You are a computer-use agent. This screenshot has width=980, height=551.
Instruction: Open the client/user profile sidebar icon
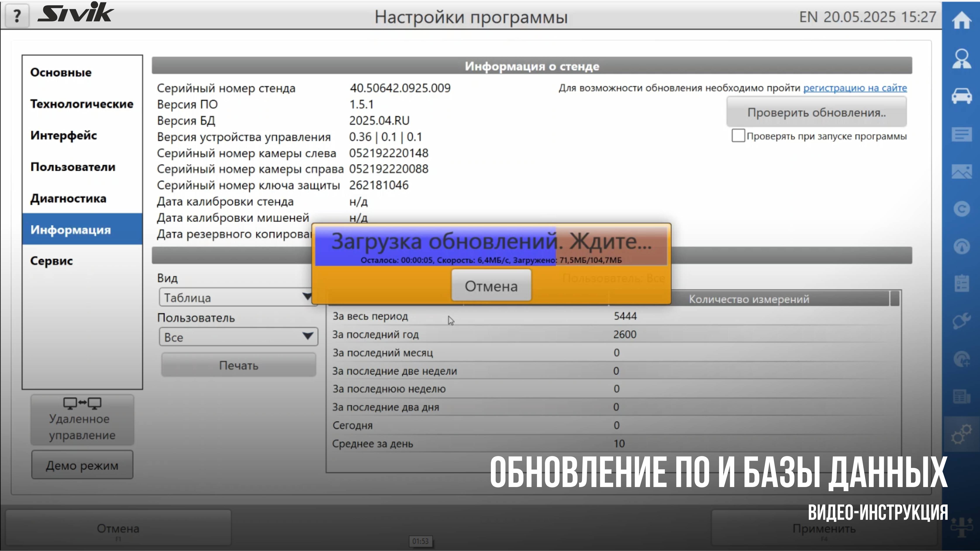pyautogui.click(x=961, y=59)
